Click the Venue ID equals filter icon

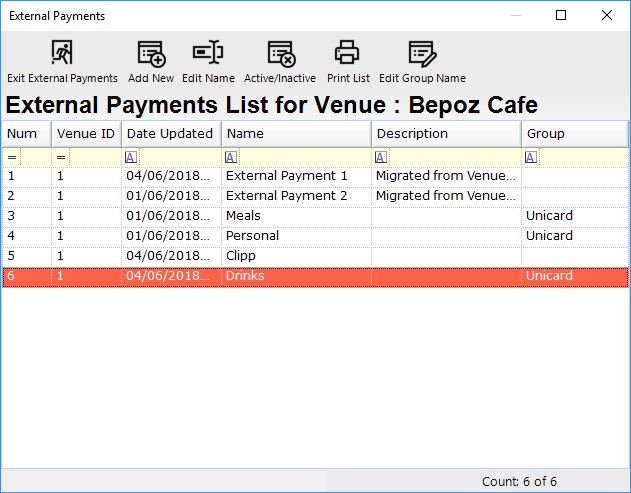pyautogui.click(x=61, y=157)
